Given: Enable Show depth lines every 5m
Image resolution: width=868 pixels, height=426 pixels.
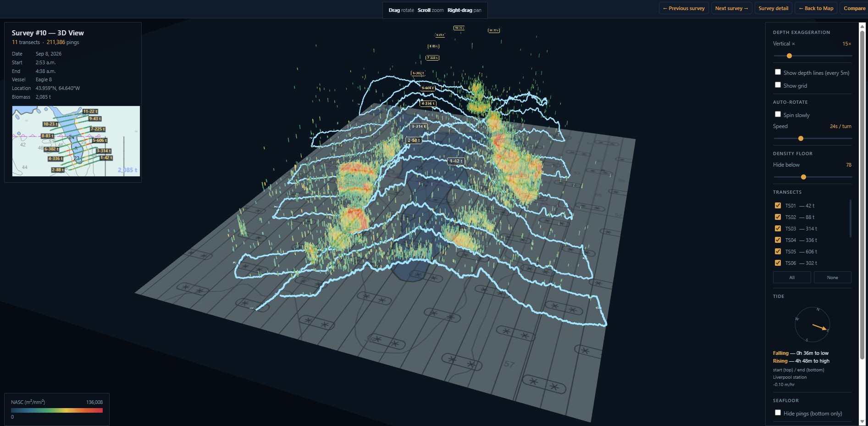Looking at the screenshot, I should coord(778,72).
